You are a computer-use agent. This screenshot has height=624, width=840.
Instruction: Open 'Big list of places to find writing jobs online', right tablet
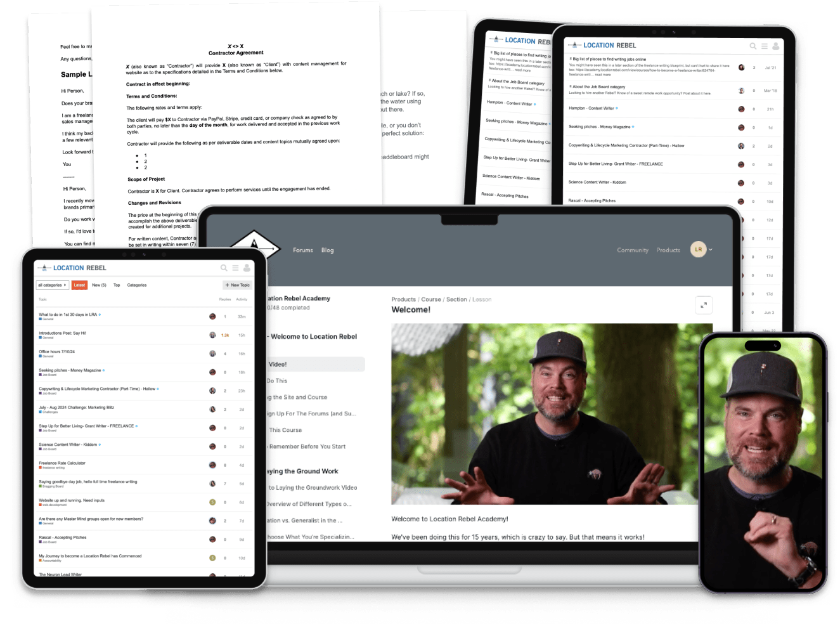click(609, 59)
